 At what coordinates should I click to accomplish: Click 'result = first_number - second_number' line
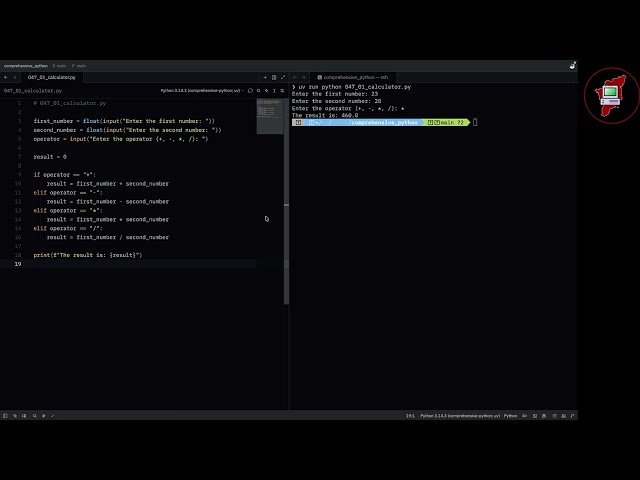pyautogui.click(x=108, y=202)
